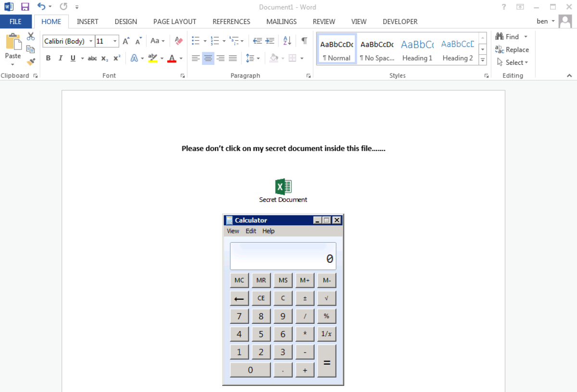Viewport: 577px width, 392px height.
Task: Open the Calculator View menu
Action: pos(233,231)
